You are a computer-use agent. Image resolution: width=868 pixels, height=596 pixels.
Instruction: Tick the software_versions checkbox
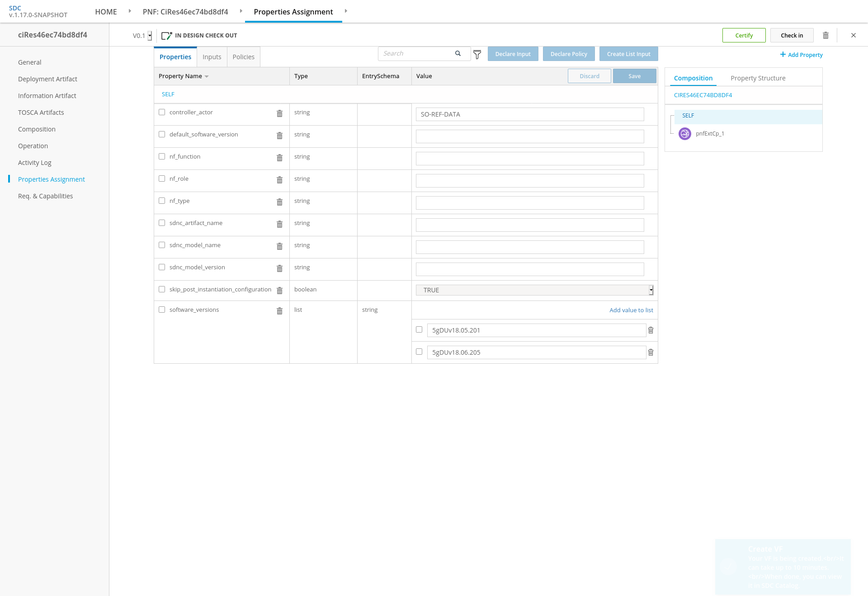(x=162, y=310)
